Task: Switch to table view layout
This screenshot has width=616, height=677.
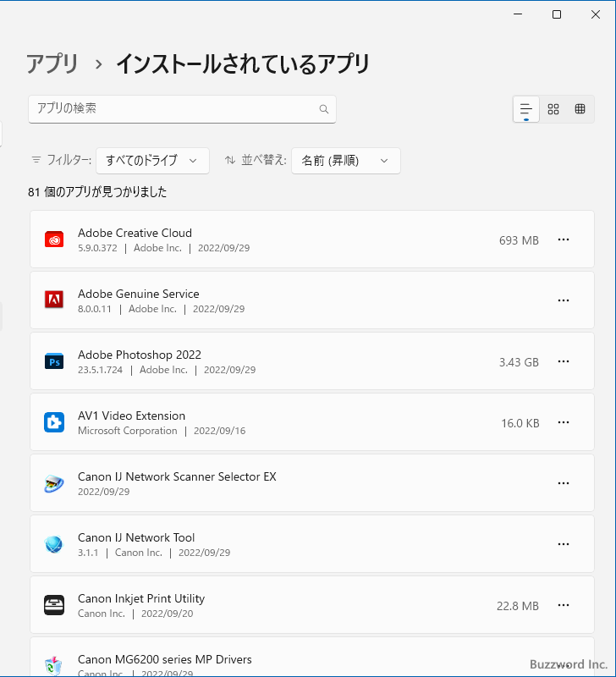Action: click(x=580, y=109)
